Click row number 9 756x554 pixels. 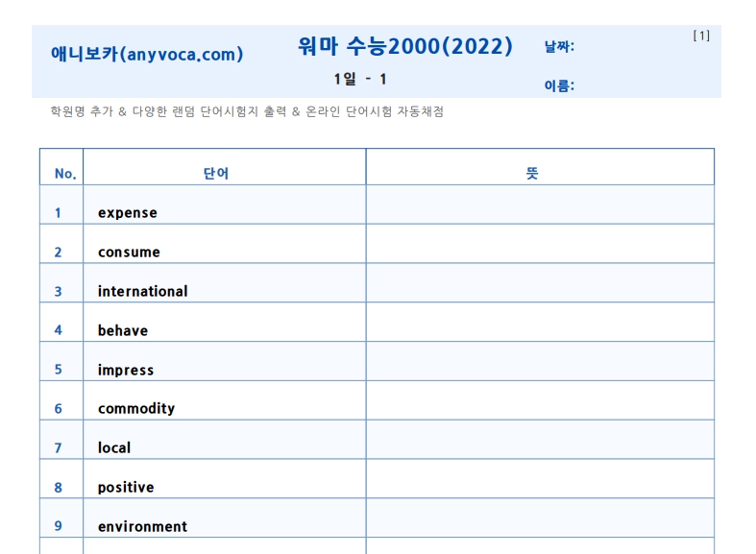tap(58, 526)
